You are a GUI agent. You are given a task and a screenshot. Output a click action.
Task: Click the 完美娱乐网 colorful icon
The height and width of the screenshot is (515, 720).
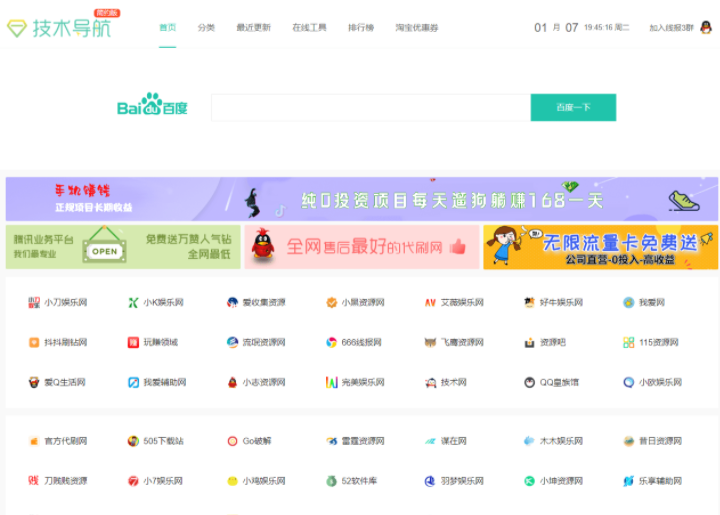[332, 382]
